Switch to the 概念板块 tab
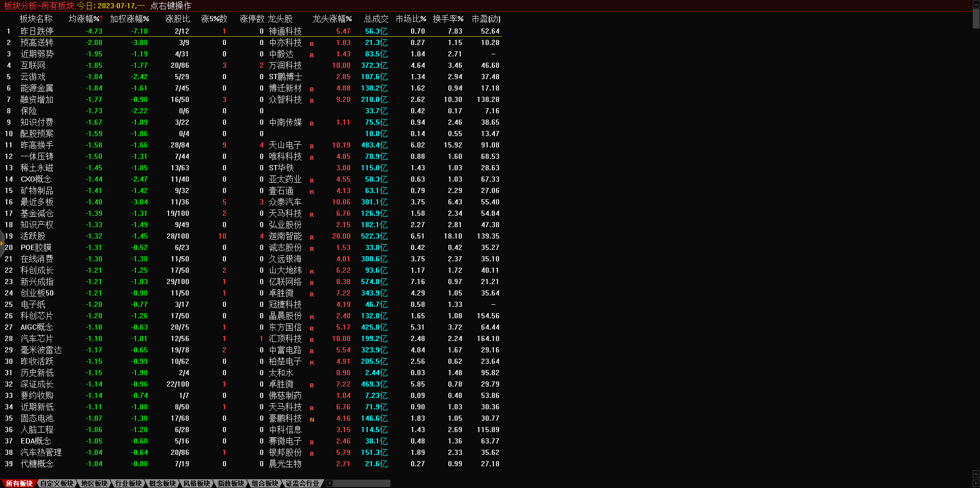Image resolution: width=980 pixels, height=488 pixels. coord(162,483)
